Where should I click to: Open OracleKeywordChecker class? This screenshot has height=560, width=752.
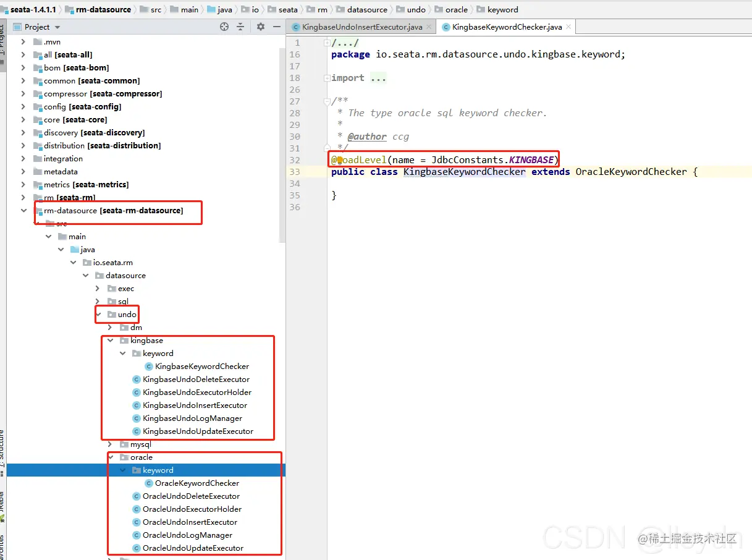[x=197, y=483]
